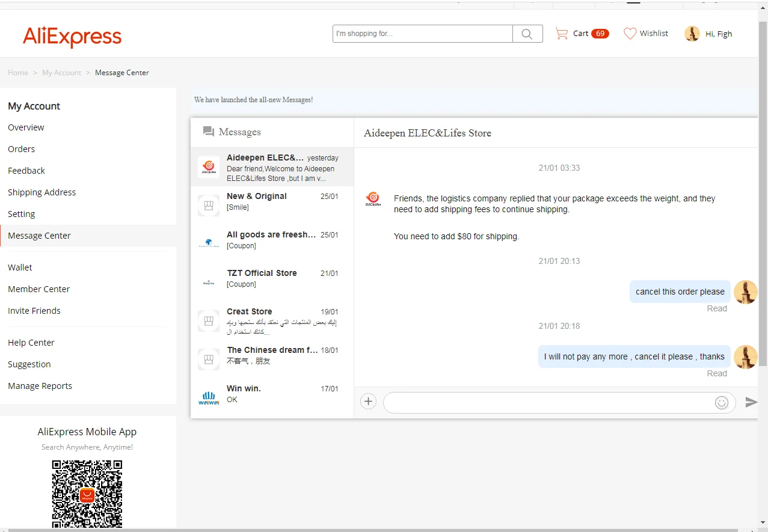This screenshot has height=532, width=768.
Task: Open Setting in sidebar
Action: [21, 214]
